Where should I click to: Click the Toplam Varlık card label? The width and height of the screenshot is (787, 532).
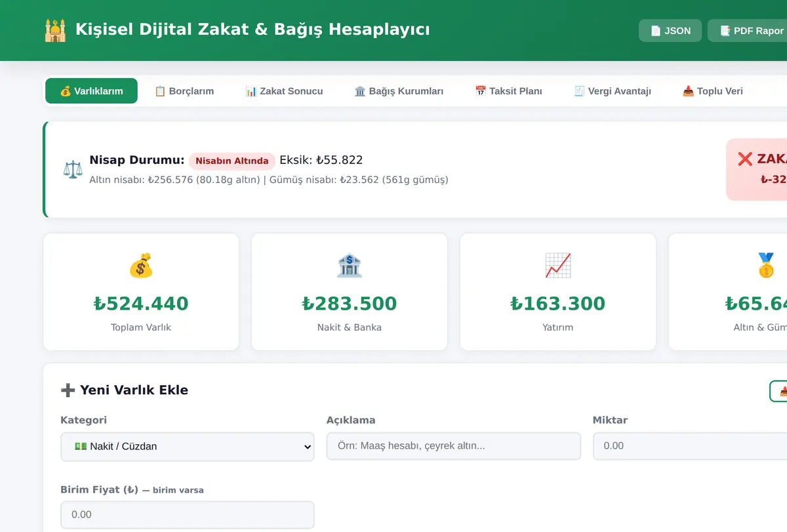coord(141,327)
